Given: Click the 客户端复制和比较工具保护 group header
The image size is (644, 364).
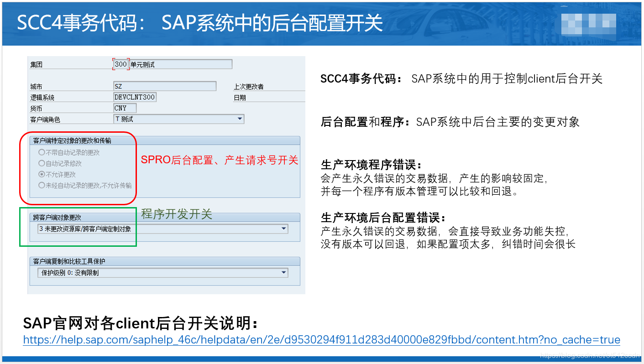Looking at the screenshot, I should (164, 261).
